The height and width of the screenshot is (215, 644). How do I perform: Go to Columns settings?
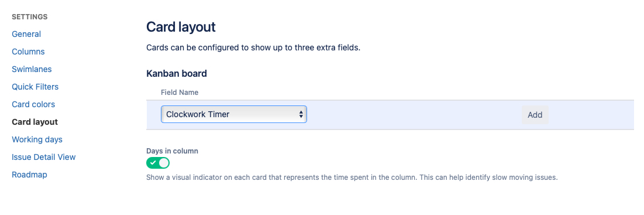point(28,52)
